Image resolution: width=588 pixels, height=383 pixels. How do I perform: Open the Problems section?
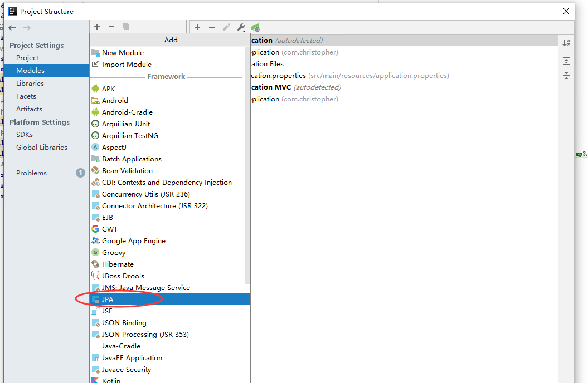32,173
